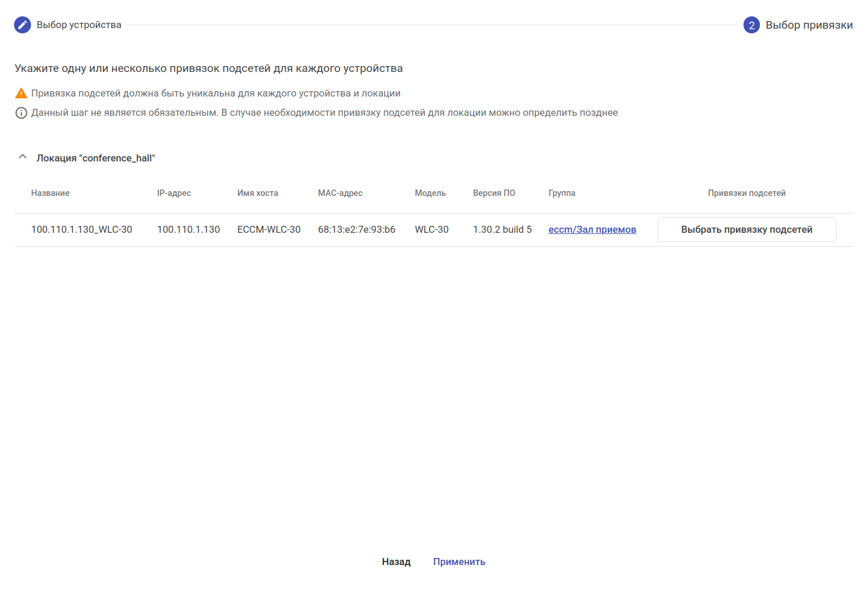Select device name 100.110.1.130_WLC-30 cell
Screen dimensions: 868x589
coord(82,230)
